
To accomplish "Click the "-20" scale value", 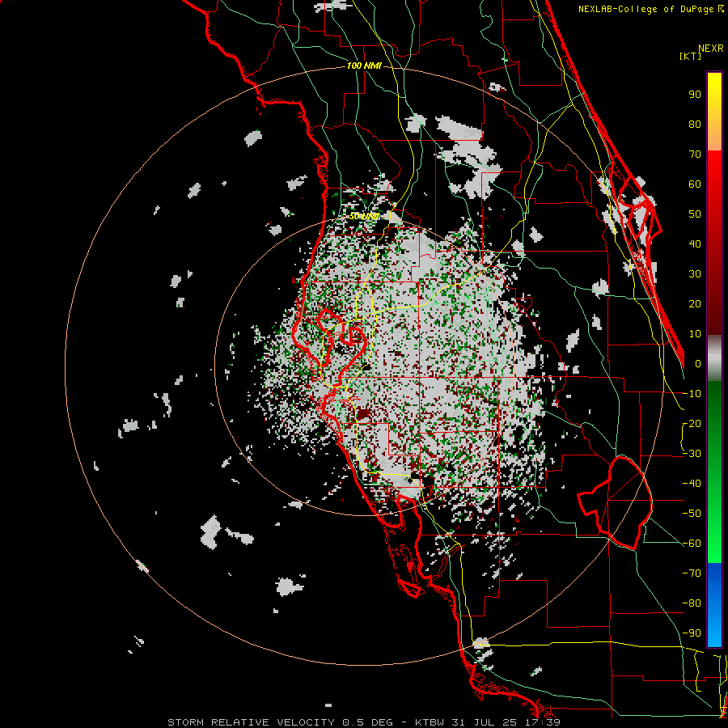I will [x=692, y=424].
